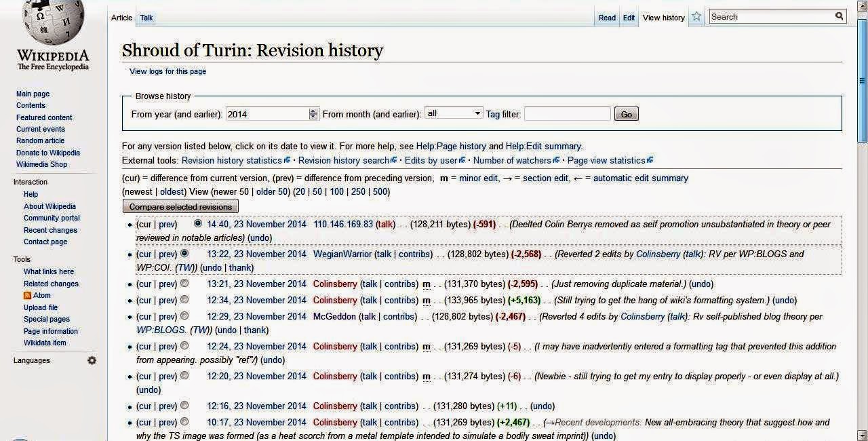
Task: Open Featured content link
Action: point(44,117)
